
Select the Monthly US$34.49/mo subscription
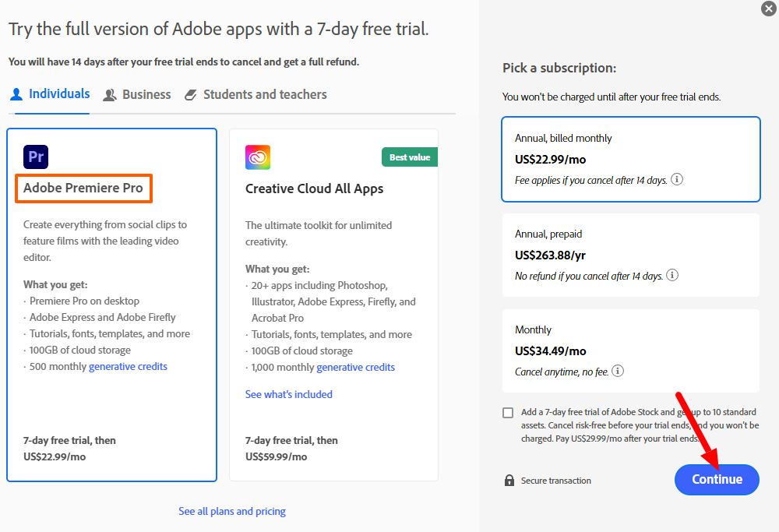[631, 351]
